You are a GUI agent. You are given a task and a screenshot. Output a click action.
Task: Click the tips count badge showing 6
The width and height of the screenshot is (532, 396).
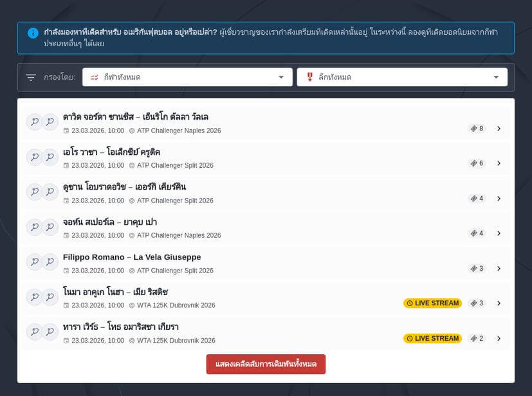tap(477, 163)
